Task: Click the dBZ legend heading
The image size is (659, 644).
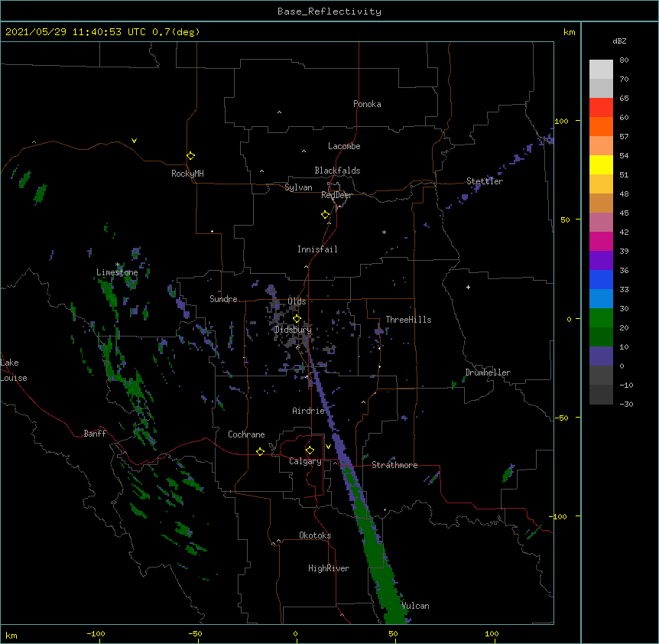Action: click(x=619, y=41)
